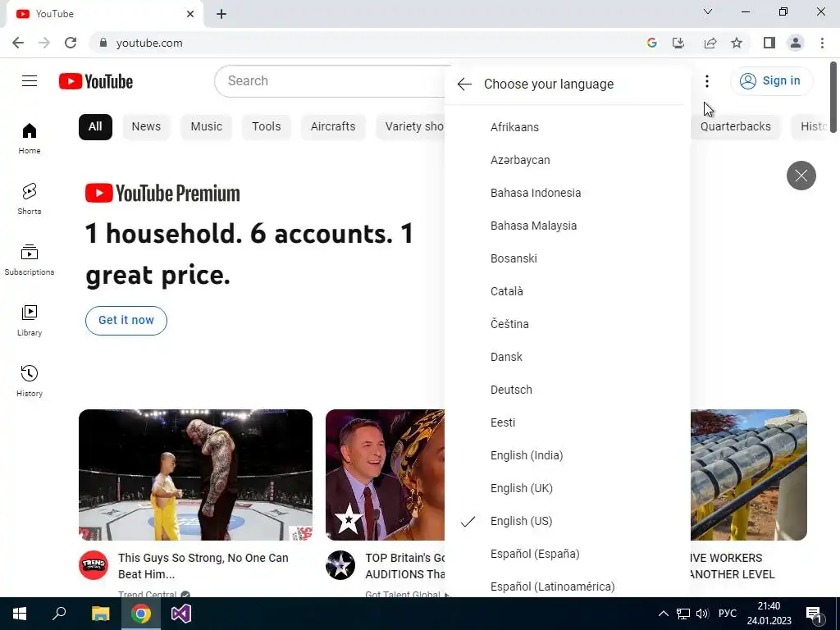
Task: Select the Quarterbacks filter chip
Action: [x=736, y=126]
